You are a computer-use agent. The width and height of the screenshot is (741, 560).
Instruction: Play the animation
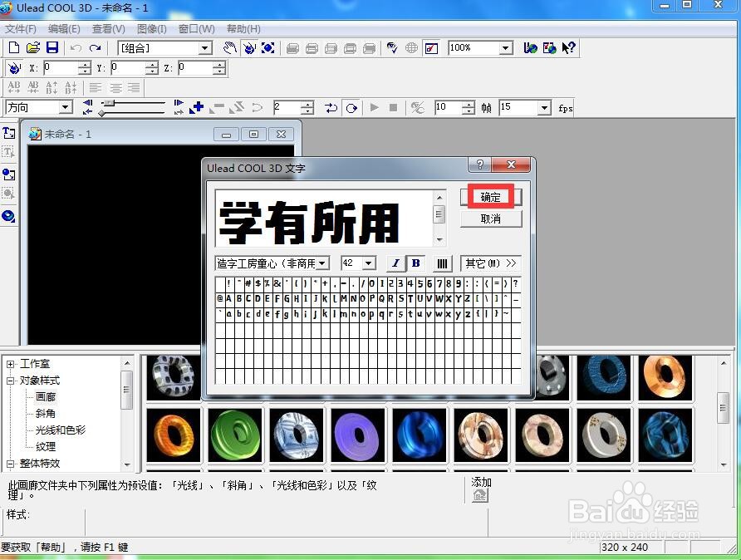point(375,107)
